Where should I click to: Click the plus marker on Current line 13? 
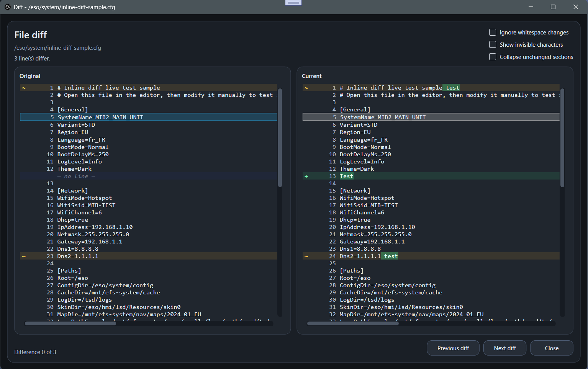tap(306, 176)
